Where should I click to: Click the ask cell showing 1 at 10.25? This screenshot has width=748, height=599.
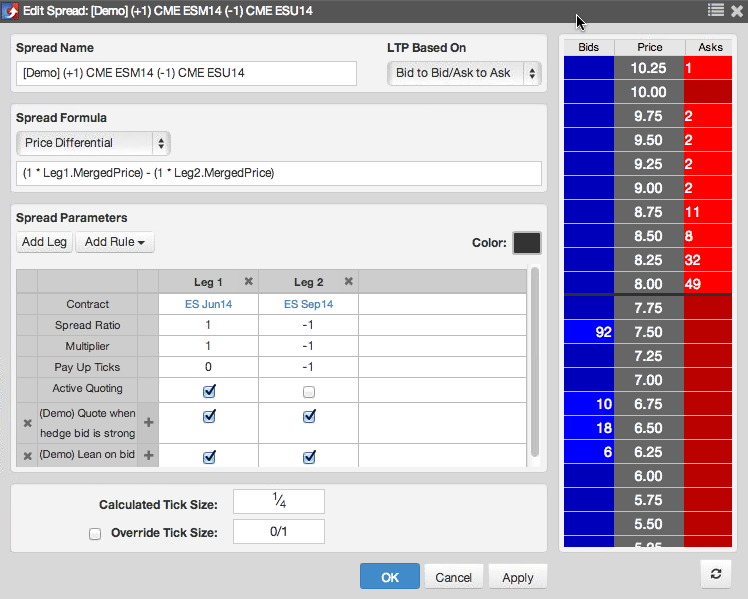(708, 68)
